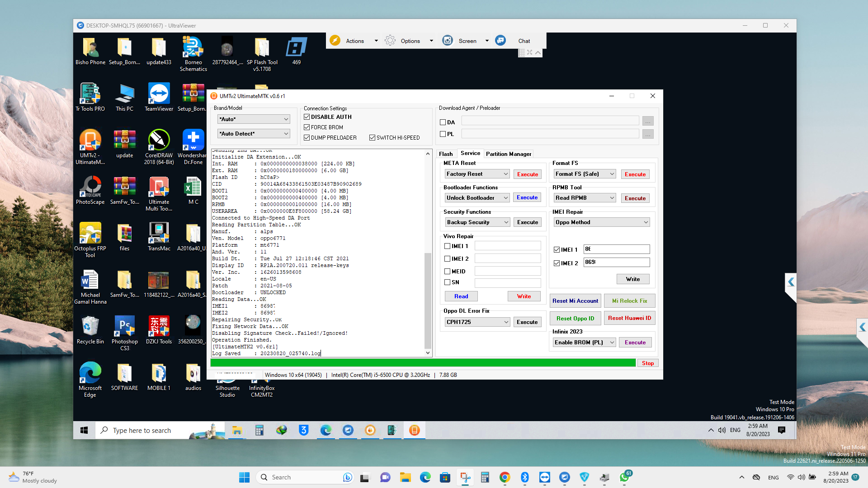Open WhatsApp in the host taskbar
The image size is (868, 488).
click(x=624, y=477)
